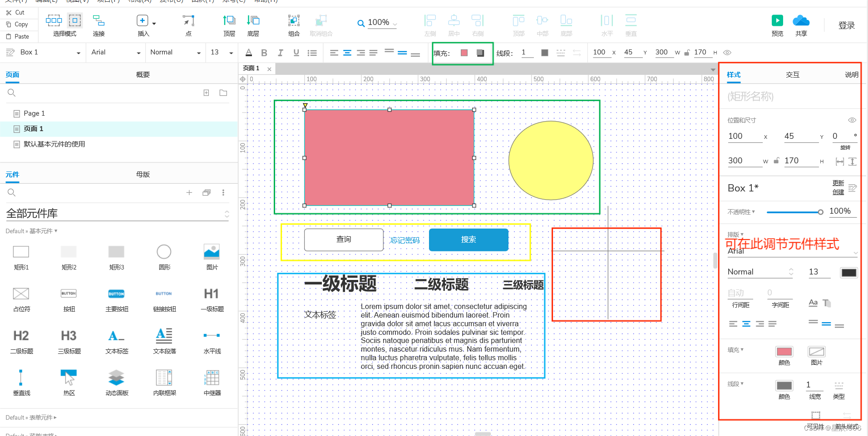Screen dimensions: 868x436
Task: Open the 全部元件库 library selector
Action: [118, 213]
